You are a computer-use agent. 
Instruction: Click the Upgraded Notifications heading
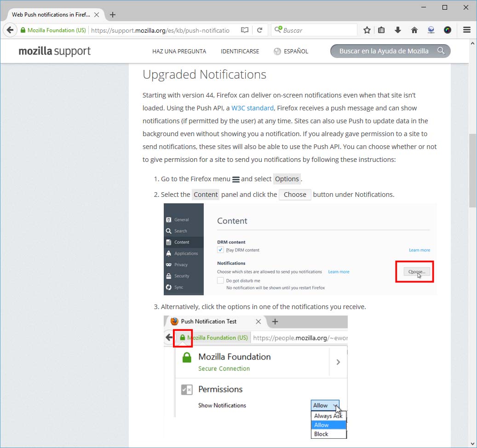[x=204, y=75]
